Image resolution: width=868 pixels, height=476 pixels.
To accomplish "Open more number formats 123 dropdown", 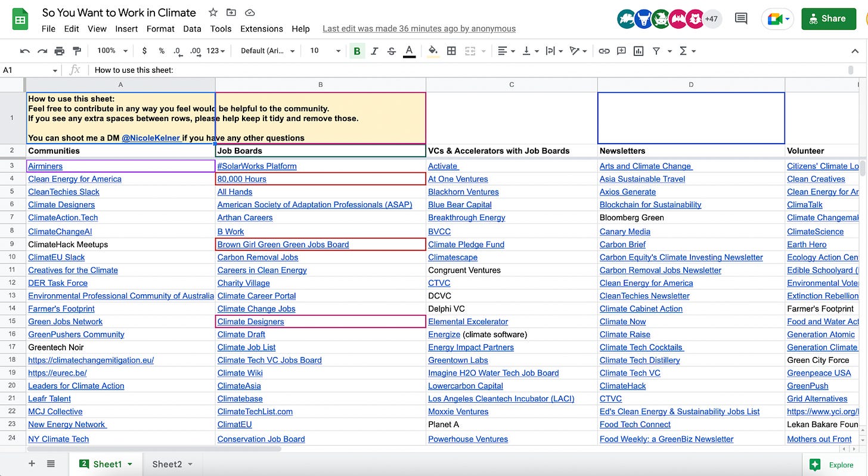I will (x=215, y=51).
